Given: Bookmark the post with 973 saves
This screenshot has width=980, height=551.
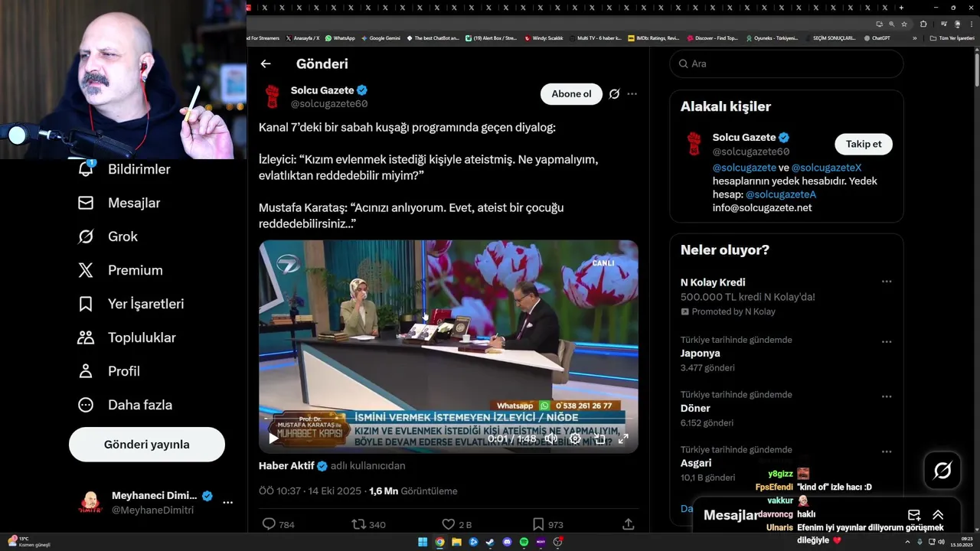Looking at the screenshot, I should [x=538, y=524].
